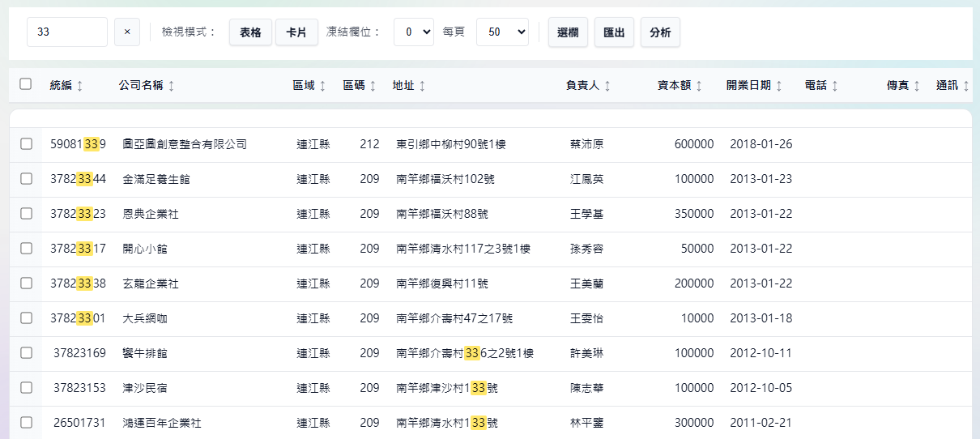Clear the search with the × button
The height and width of the screenshot is (439, 980).
pos(126,32)
